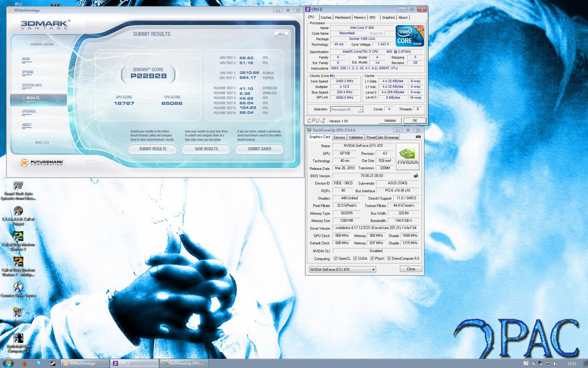588x368 pixels.
Task: Click the Intel Core i7 logo in CPU-Z
Action: point(410,36)
